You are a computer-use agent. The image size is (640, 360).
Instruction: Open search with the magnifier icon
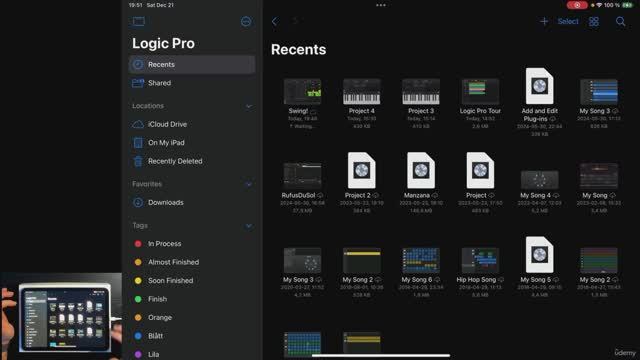pos(620,21)
